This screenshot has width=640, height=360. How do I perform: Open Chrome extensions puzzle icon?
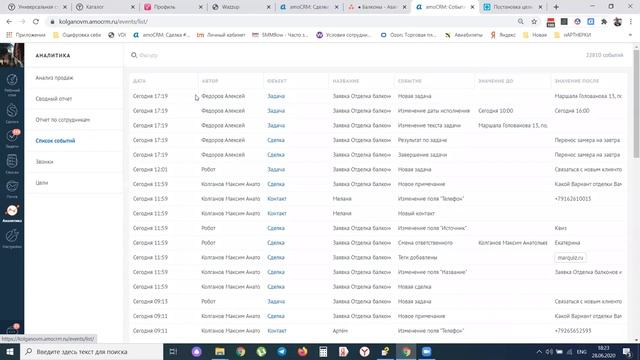tap(604, 22)
